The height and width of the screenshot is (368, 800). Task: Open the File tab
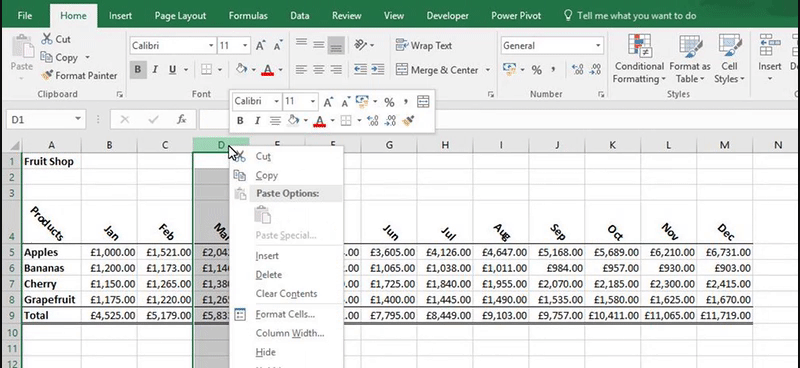[24, 16]
